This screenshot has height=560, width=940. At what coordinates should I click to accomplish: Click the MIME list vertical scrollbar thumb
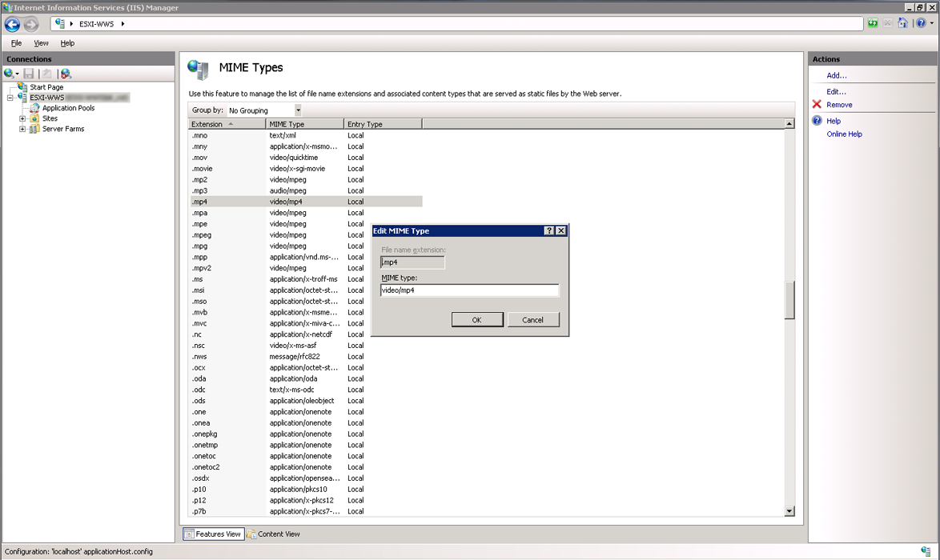(x=789, y=300)
